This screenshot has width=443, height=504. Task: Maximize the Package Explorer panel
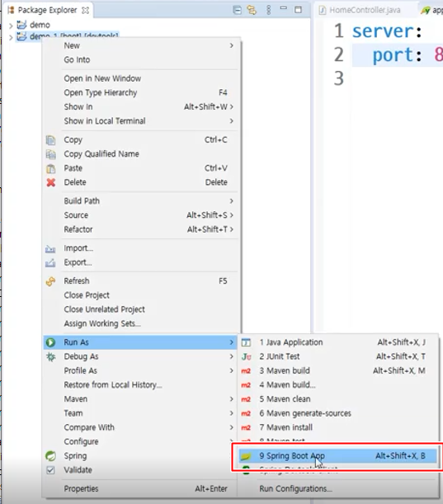pos(298,10)
